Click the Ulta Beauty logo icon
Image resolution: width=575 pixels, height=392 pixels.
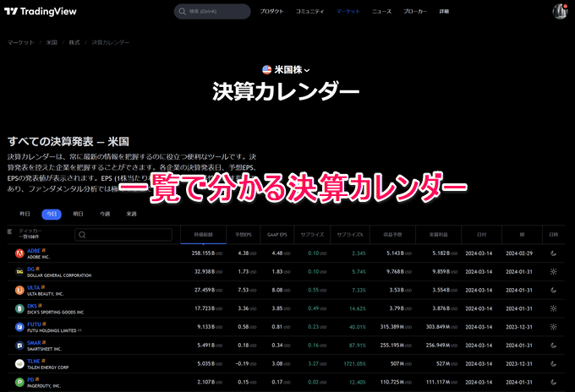pos(19,290)
